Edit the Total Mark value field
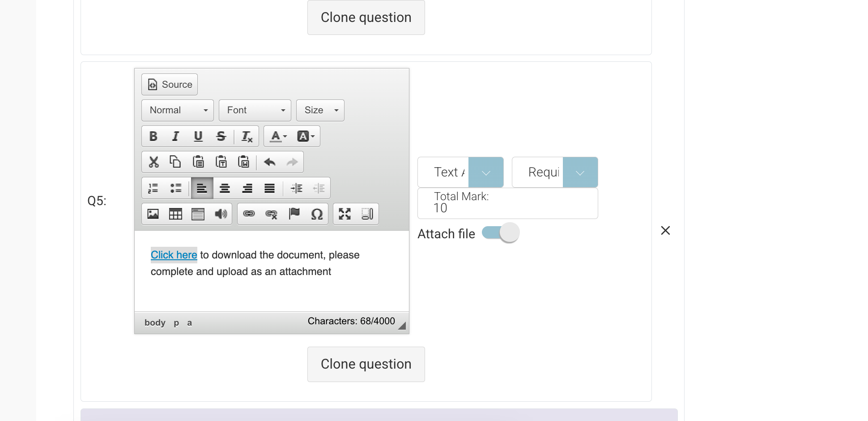 pyautogui.click(x=507, y=208)
